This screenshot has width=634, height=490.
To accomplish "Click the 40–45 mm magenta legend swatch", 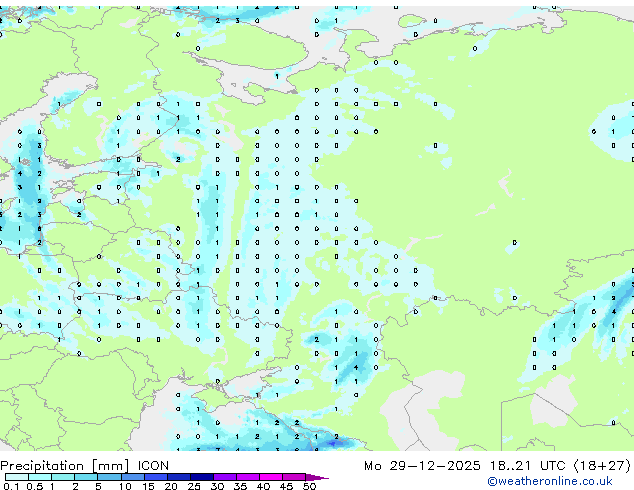I will pos(271,477).
